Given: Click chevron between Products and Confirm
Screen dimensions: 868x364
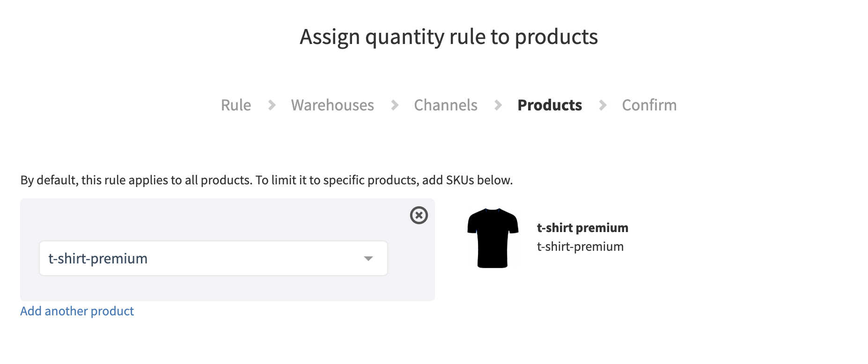Looking at the screenshot, I should (603, 105).
